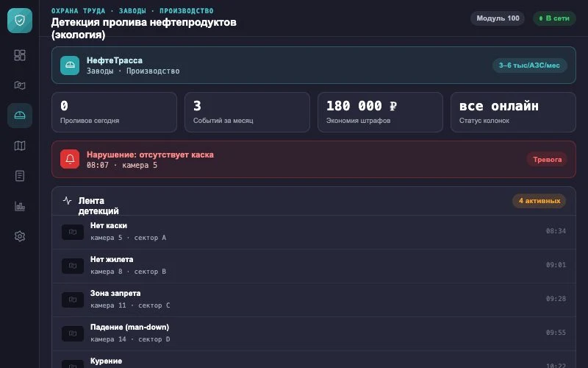This screenshot has height=368, width=588.
Task: Open the bar chart analytics sidebar icon
Action: (x=20, y=206)
